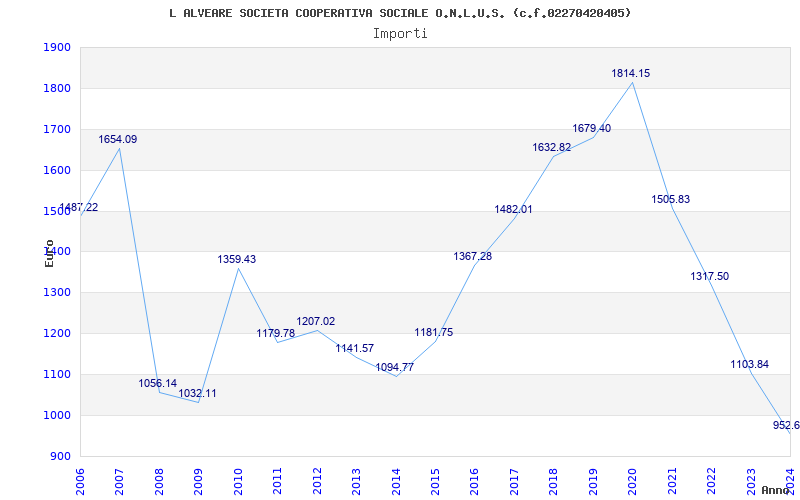Click x-axis year 2016
Image resolution: width=800 pixels, height=500 pixels.
[x=474, y=481]
